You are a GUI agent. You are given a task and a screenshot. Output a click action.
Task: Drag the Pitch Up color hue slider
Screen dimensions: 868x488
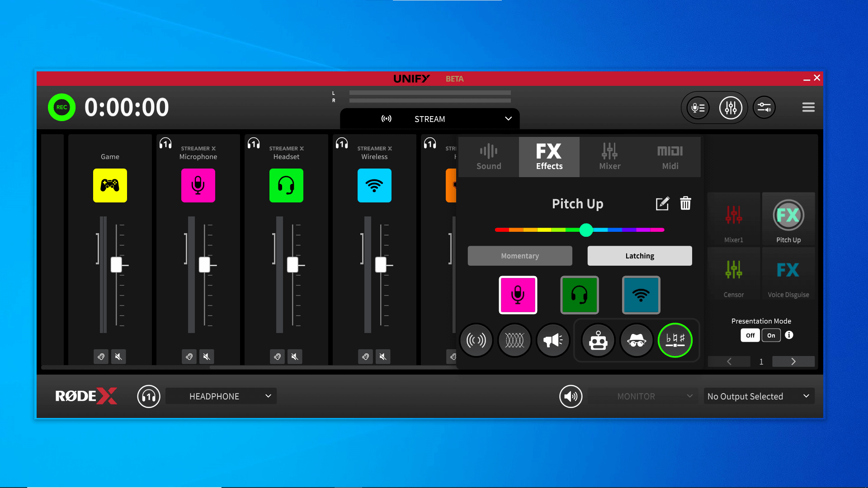[586, 230]
